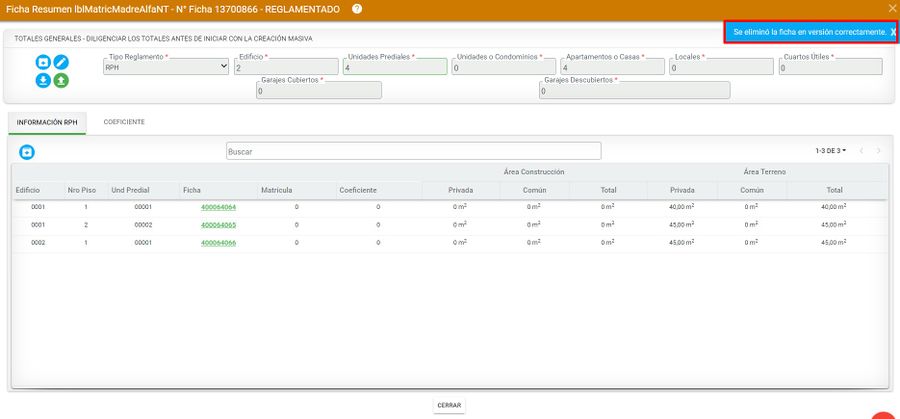Click the green upload arrow icon
This screenshot has height=419, width=900.
[x=61, y=80]
